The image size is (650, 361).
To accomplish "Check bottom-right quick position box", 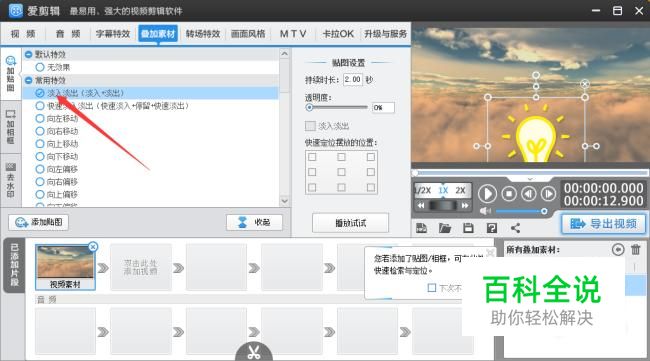I will point(371,187).
